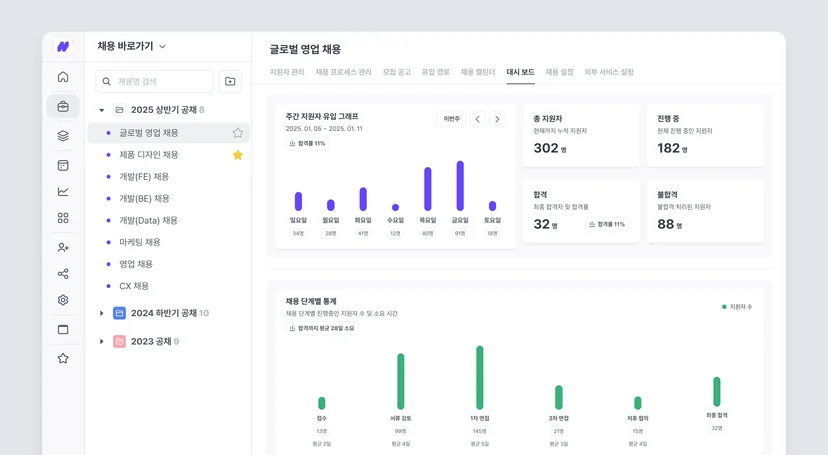Click the 합격률 11% badge in the weekly graph card
The width and height of the screenshot is (828, 455).
[307, 143]
